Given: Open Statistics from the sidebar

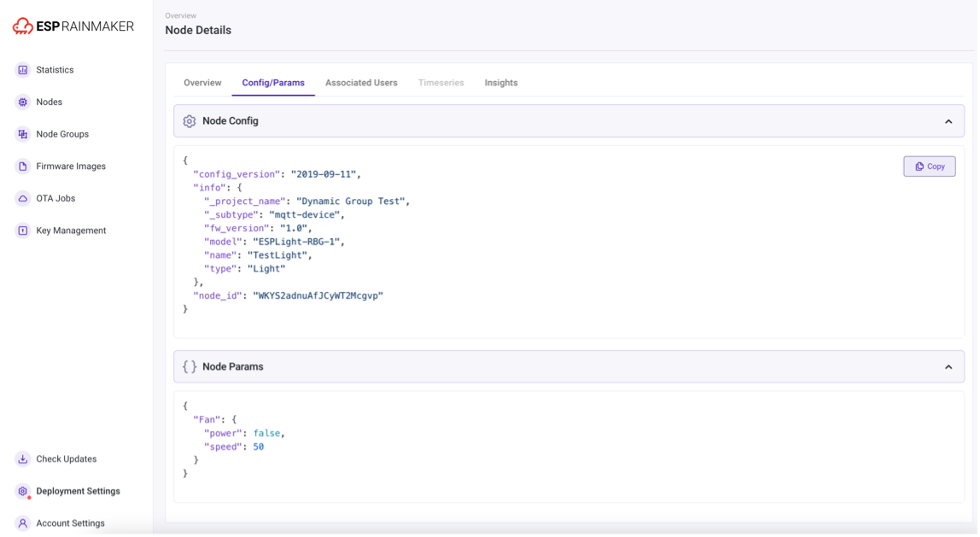Looking at the screenshot, I should 55,70.
